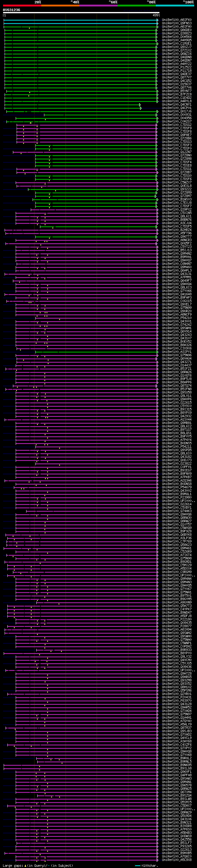The height and width of the screenshot is (868, 197).
Task: Choose hit UniRef100_C5WZX7
Action: (176, 182)
